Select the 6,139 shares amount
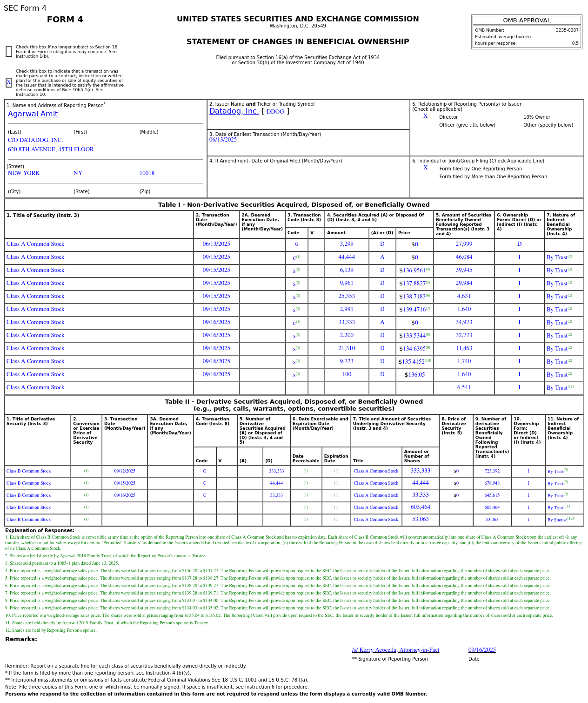This screenshot has width=588, height=703. click(347, 270)
